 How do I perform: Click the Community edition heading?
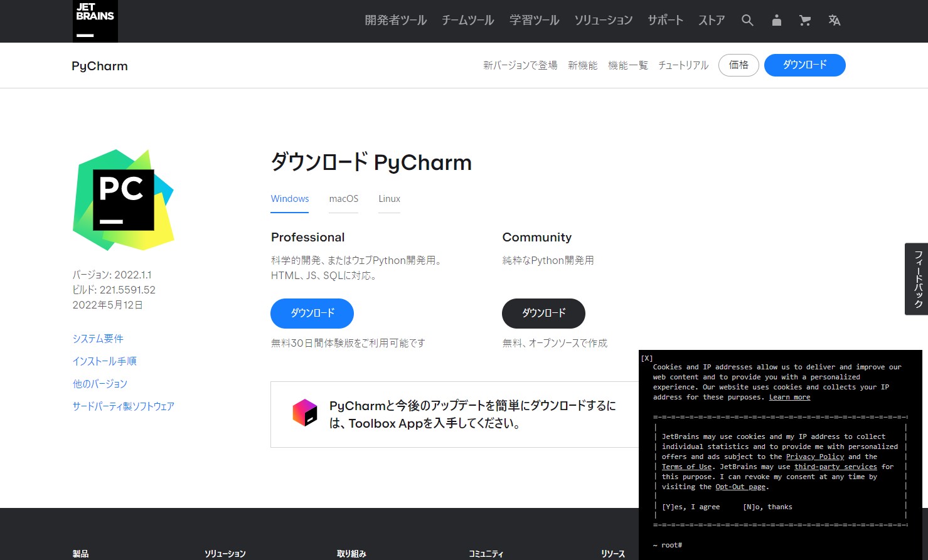[536, 237]
